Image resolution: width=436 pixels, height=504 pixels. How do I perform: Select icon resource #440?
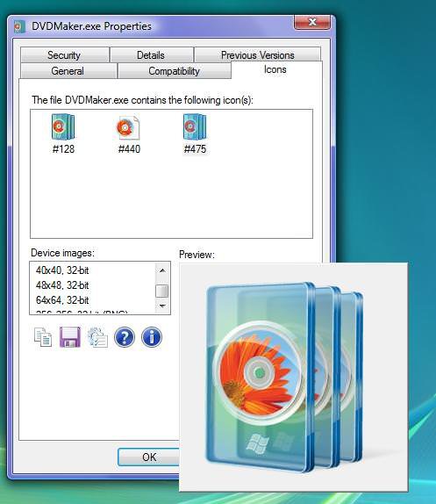point(129,133)
